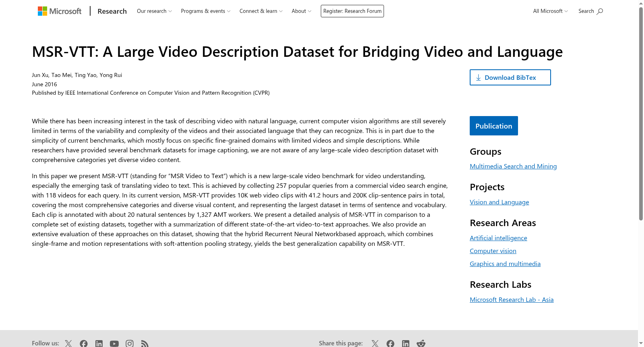This screenshot has height=347, width=644.
Task: Open Microsoft Research Lab - Asia link
Action: click(512, 299)
